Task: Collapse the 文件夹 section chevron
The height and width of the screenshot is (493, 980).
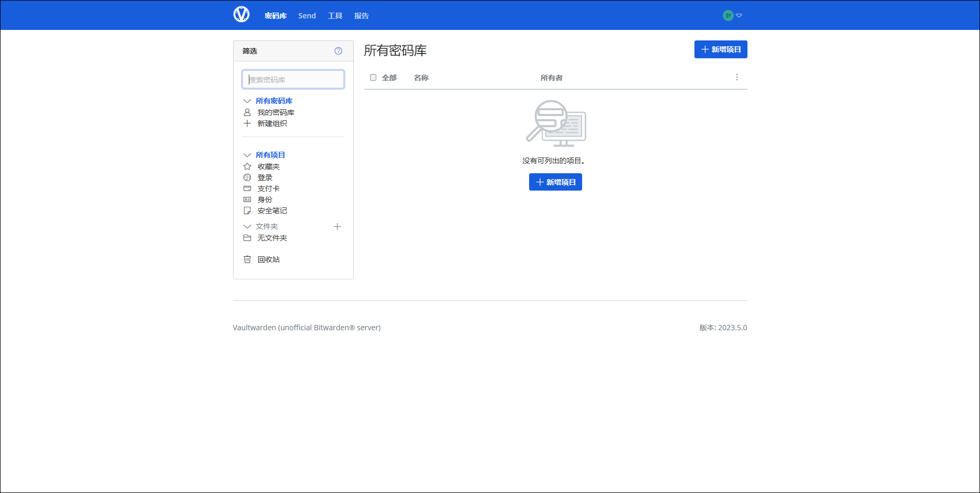Action: (x=247, y=226)
